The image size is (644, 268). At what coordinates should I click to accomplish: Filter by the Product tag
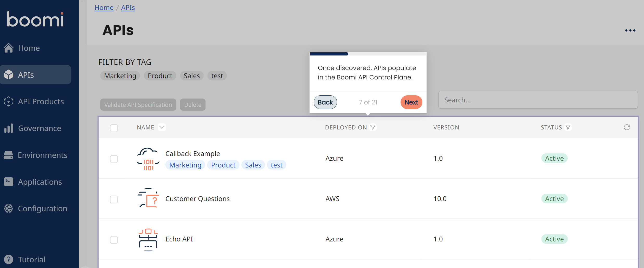[160, 76]
